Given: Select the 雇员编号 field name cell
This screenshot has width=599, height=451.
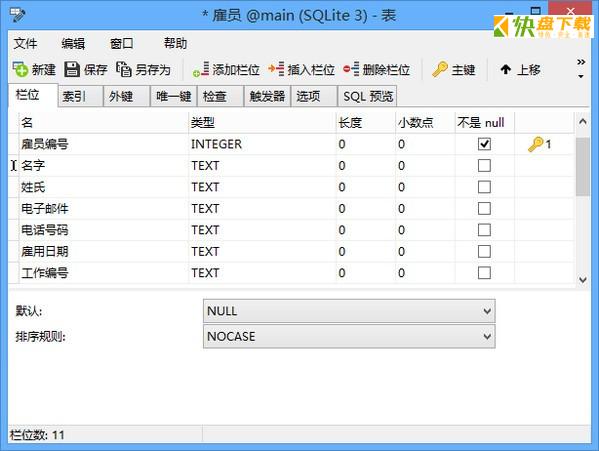Looking at the screenshot, I should click(x=104, y=144).
